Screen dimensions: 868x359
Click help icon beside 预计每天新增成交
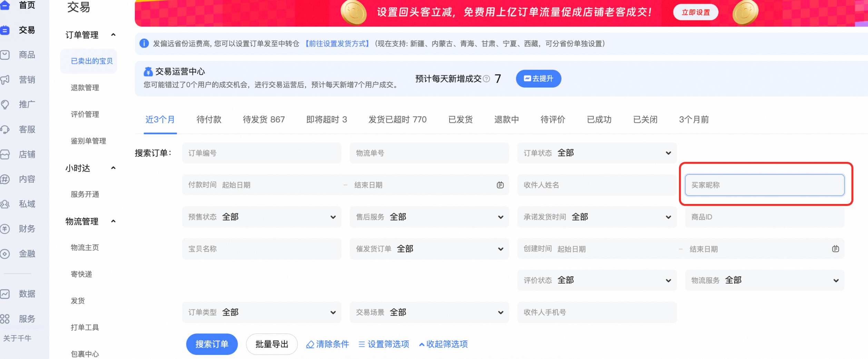pos(486,79)
